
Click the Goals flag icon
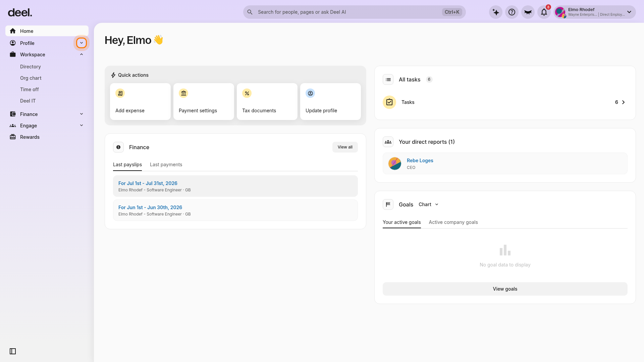[x=388, y=204]
